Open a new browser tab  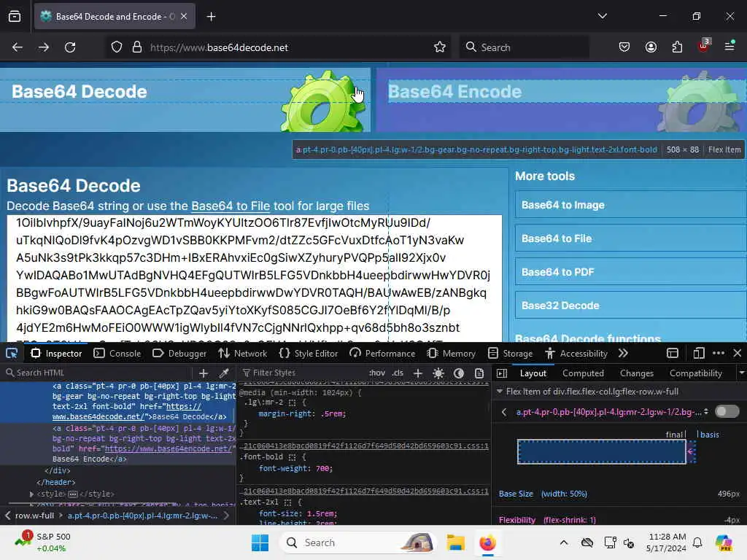click(x=211, y=17)
